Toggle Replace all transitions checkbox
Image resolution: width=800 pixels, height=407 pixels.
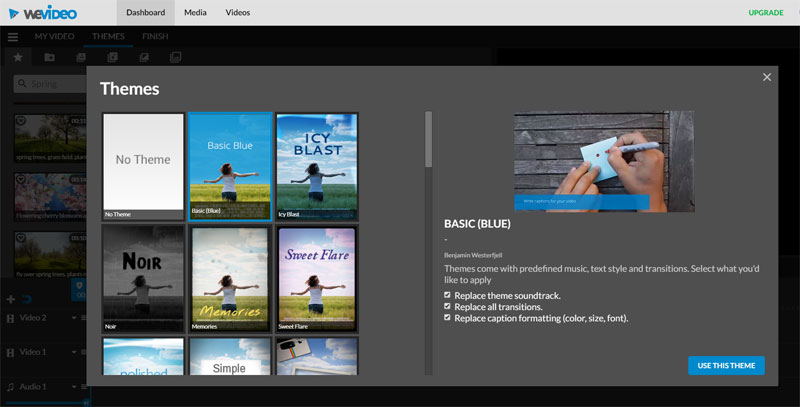point(447,306)
